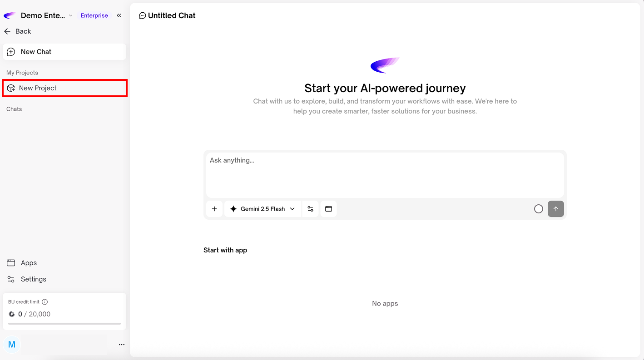
Task: Open Settings in the sidebar
Action: click(33, 279)
